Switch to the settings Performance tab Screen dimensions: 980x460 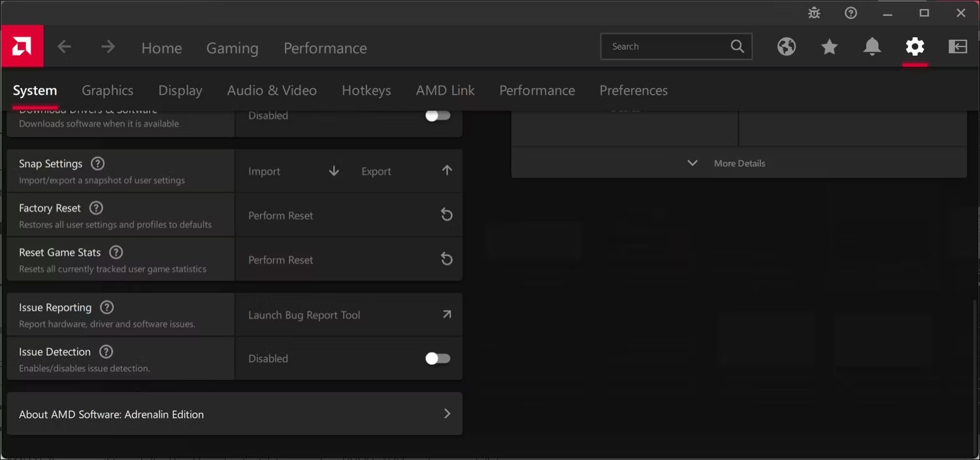(x=537, y=90)
